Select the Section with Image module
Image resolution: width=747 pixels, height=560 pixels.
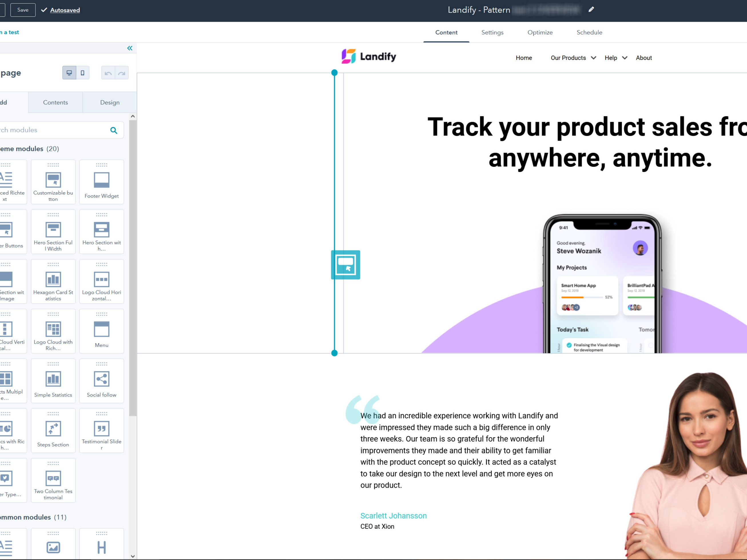[13, 281]
